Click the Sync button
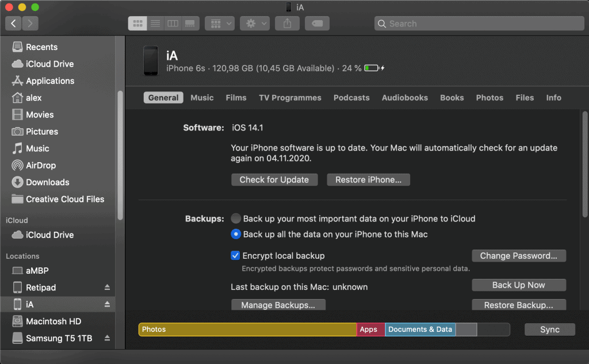589x364 pixels. [x=549, y=329]
